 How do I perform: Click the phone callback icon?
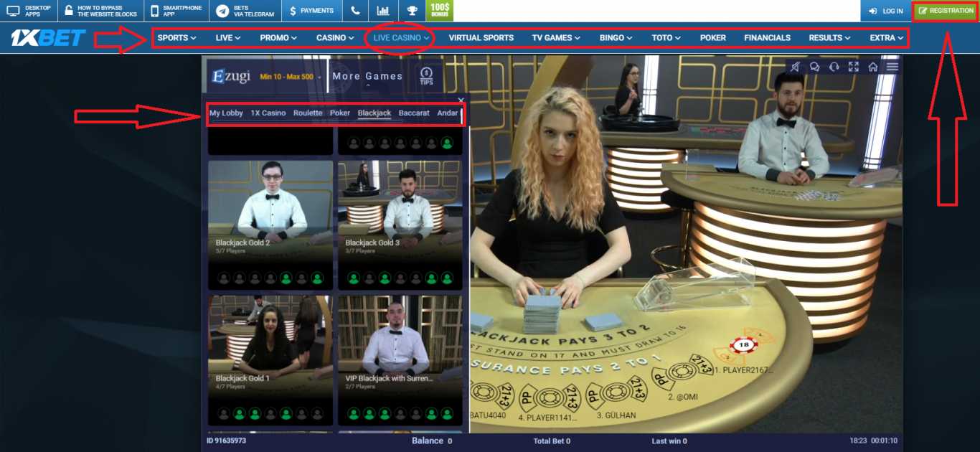tap(356, 11)
